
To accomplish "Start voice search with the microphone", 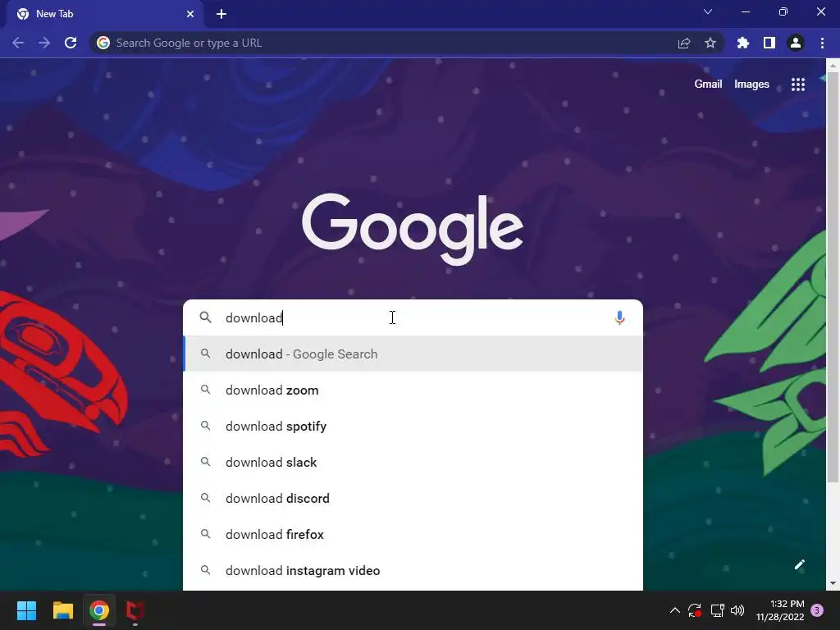I will click(x=619, y=317).
